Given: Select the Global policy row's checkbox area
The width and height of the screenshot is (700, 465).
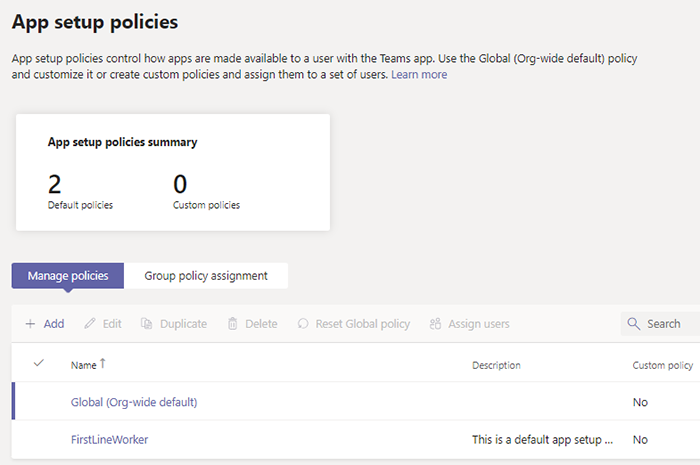Looking at the screenshot, I should point(39,402).
